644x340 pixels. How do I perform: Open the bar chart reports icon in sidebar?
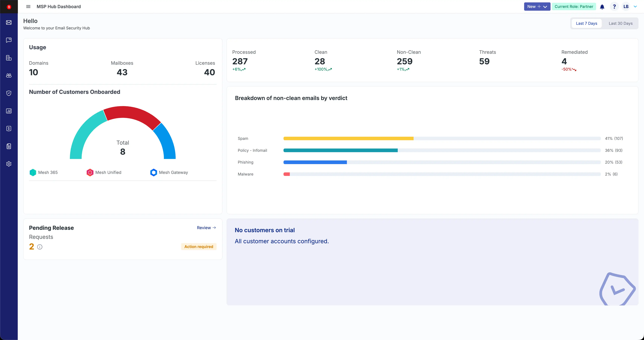9,111
